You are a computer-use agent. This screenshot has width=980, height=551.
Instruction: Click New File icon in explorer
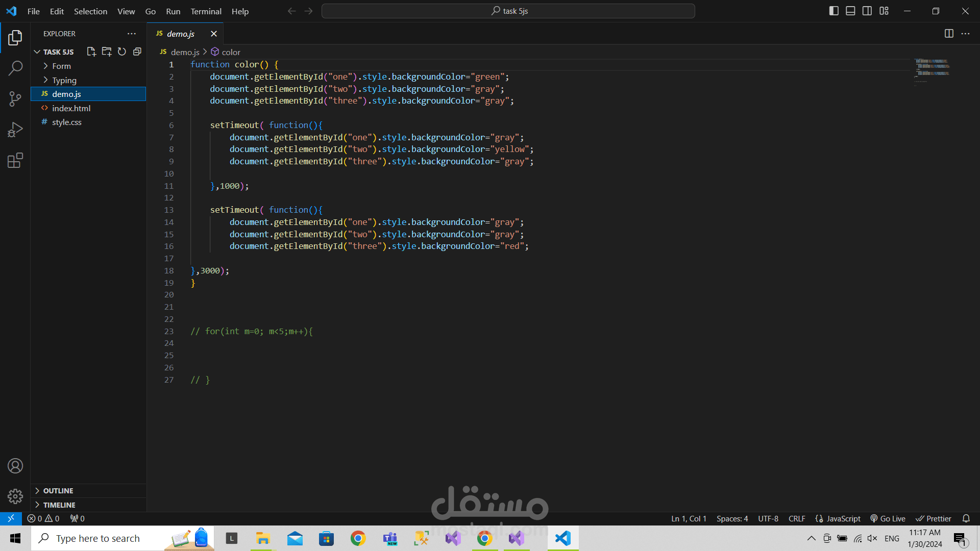(91, 52)
